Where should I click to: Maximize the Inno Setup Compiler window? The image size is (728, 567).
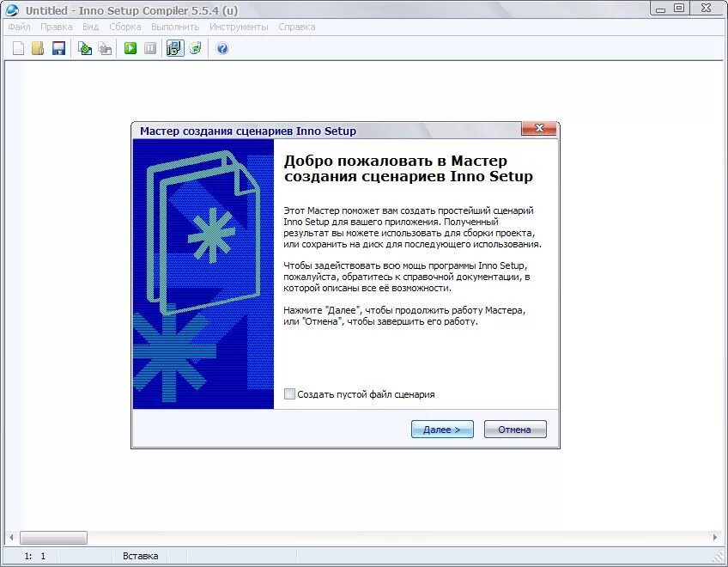click(x=679, y=8)
